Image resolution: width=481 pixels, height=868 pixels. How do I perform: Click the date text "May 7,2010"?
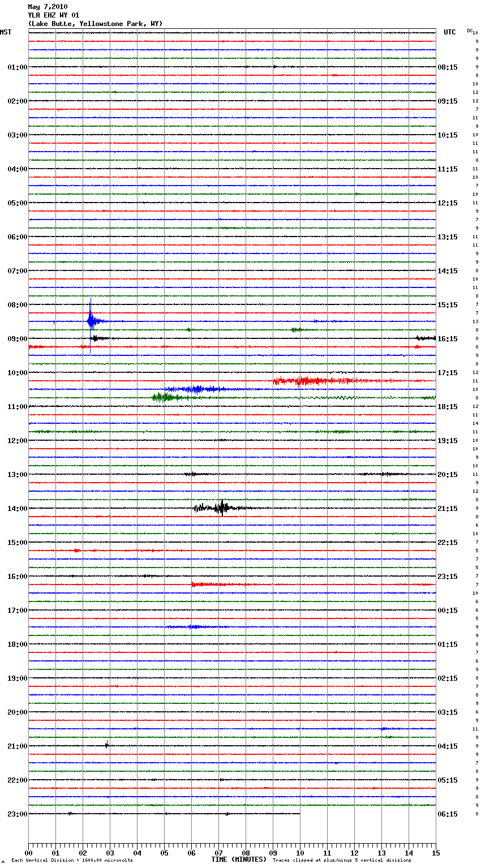click(48, 7)
